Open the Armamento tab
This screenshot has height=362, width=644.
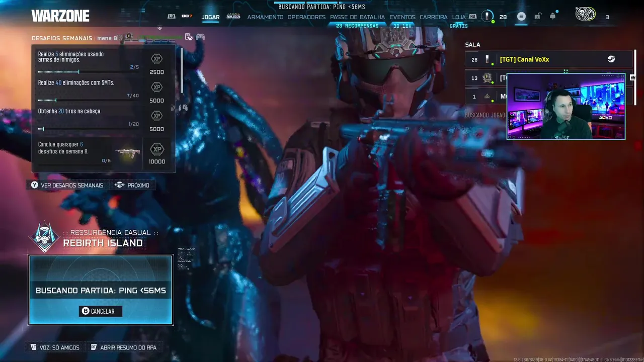pyautogui.click(x=265, y=17)
